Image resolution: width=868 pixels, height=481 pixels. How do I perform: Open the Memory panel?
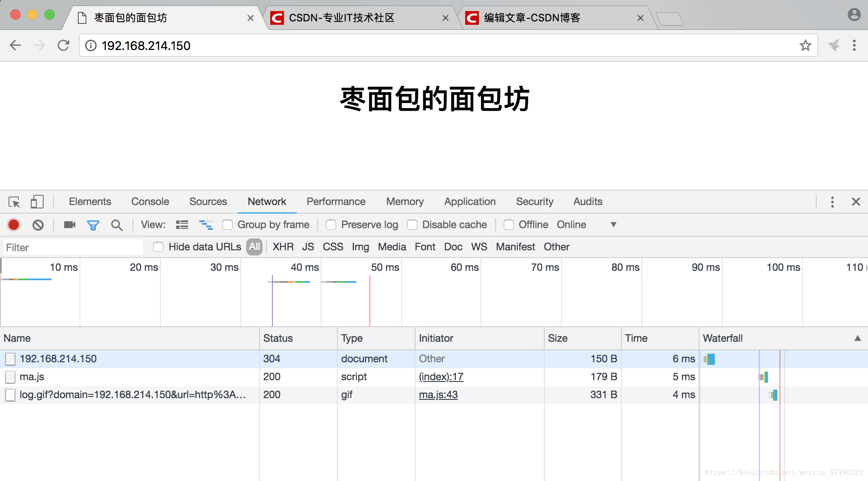(x=405, y=202)
